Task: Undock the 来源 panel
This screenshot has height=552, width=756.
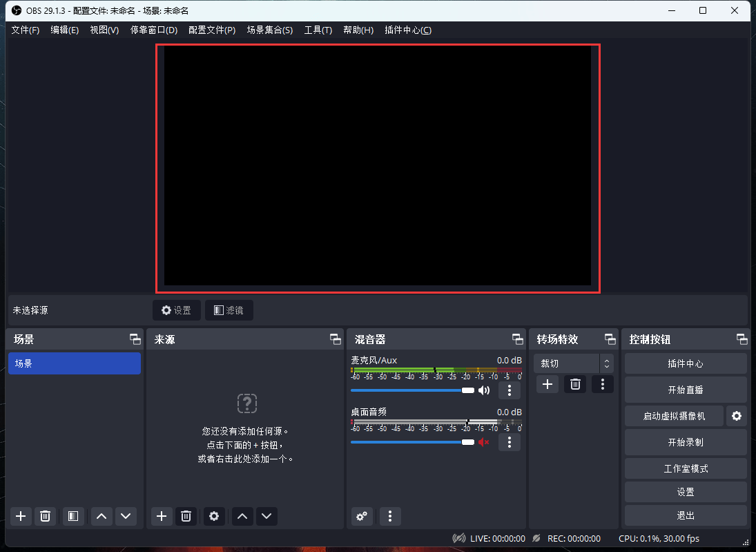Action: (x=336, y=339)
